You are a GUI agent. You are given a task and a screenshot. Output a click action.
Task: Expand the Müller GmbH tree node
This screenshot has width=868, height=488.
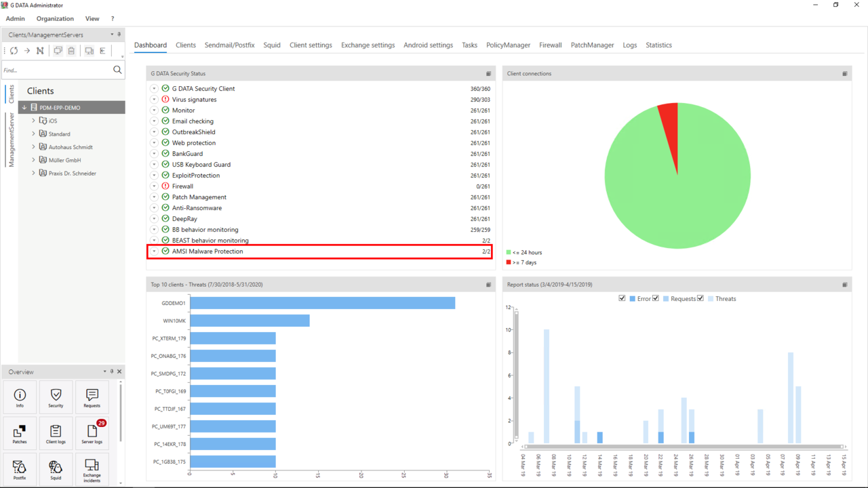(x=34, y=160)
